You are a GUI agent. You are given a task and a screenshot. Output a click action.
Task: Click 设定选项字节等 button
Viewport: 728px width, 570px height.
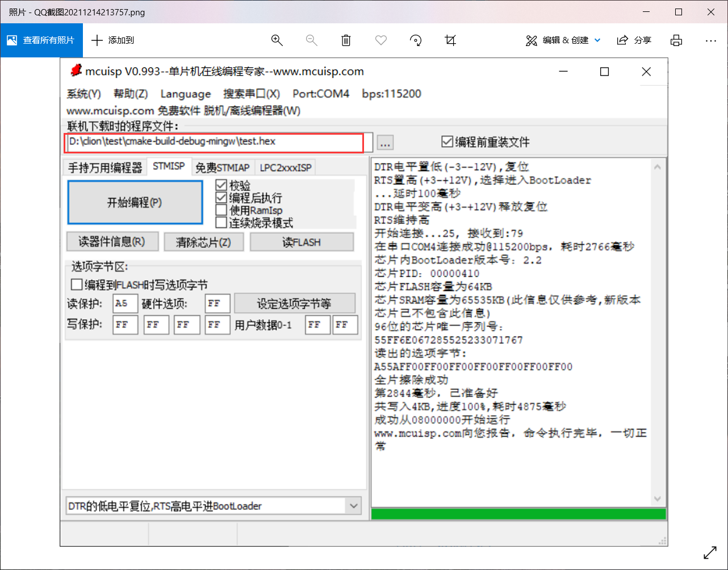click(x=295, y=303)
